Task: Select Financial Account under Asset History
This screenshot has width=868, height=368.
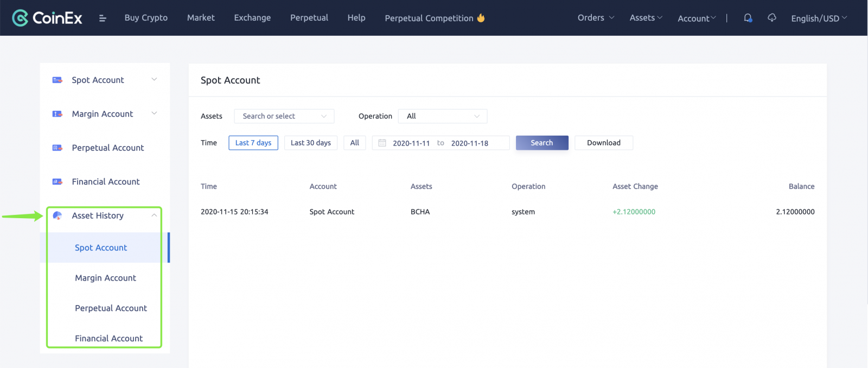Action: point(108,339)
